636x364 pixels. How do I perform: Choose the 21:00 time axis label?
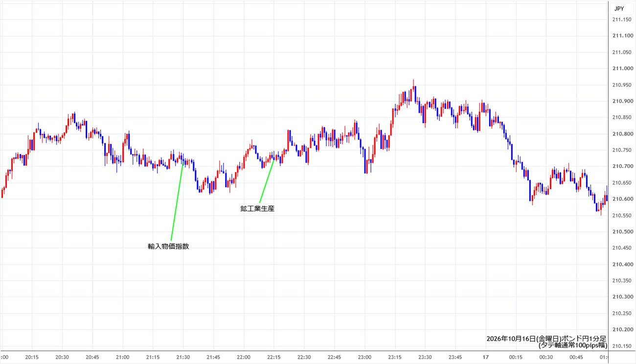click(123, 357)
